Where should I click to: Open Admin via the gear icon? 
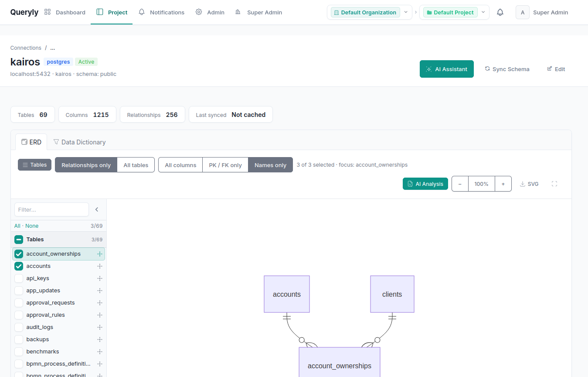click(x=199, y=12)
